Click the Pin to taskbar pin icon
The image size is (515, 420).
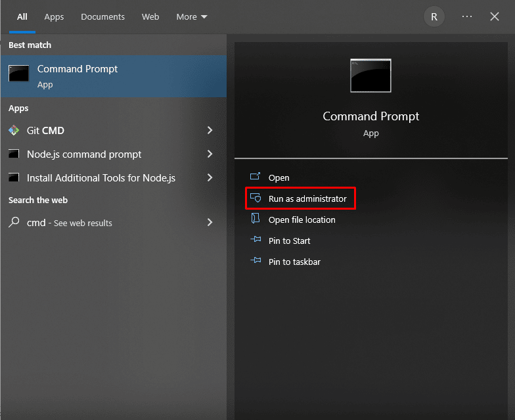(256, 260)
